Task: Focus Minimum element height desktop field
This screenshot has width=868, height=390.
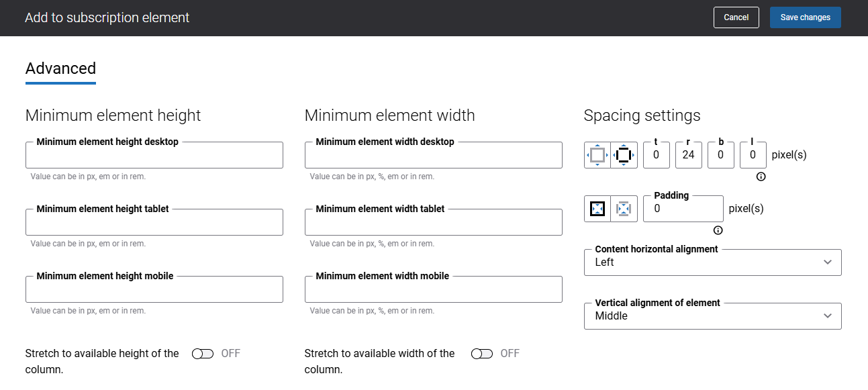Action: click(154, 155)
